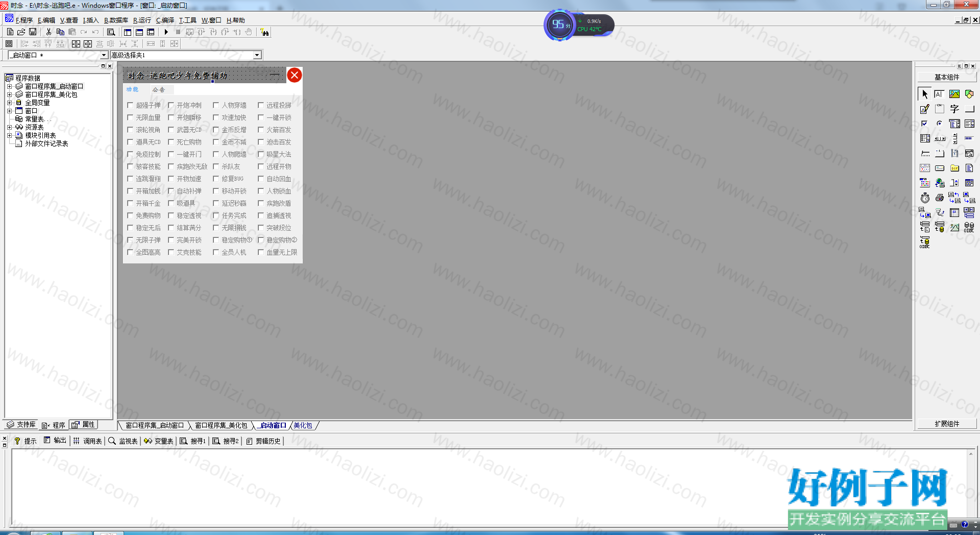This screenshot has height=535, width=980.
Task: Open the B.数据库 menu
Action: (x=116, y=20)
